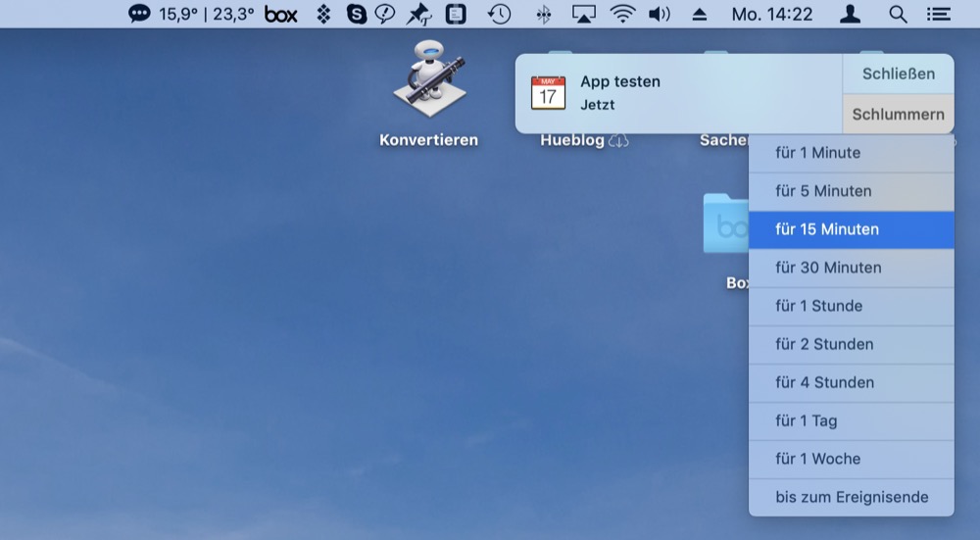The height and width of the screenshot is (540, 980).
Task: Click the Skype status icon
Action: click(356, 14)
